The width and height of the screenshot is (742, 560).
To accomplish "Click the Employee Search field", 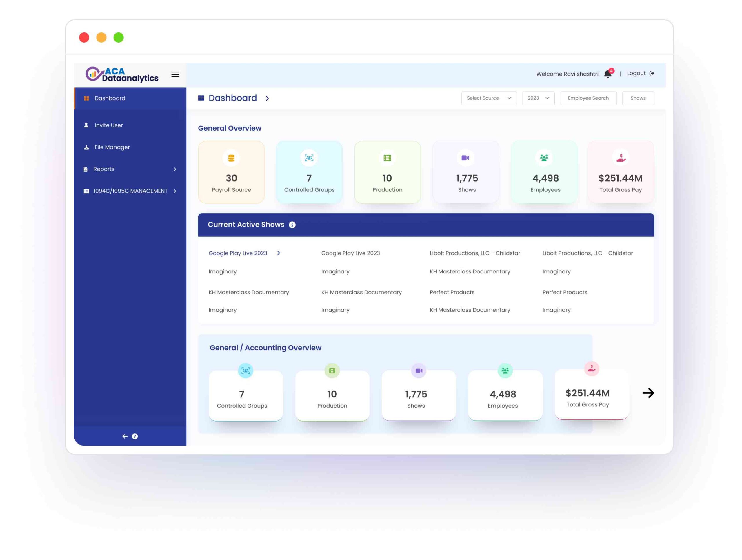I will (588, 98).
